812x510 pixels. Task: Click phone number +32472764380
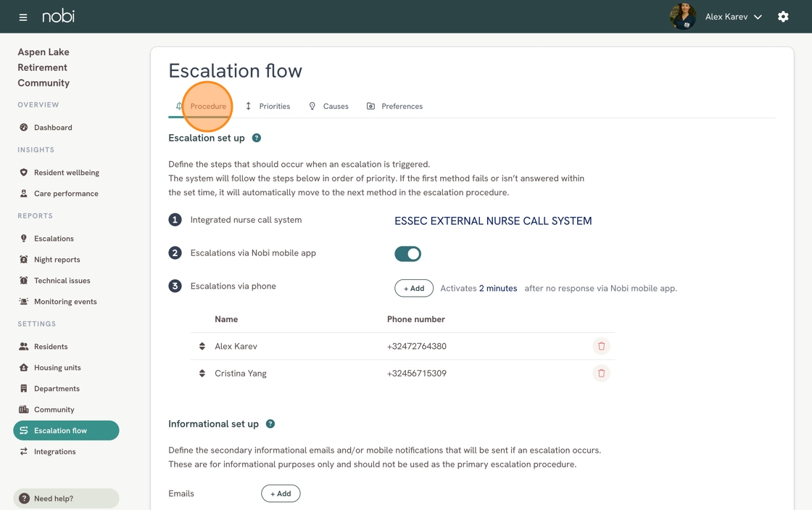click(x=416, y=346)
